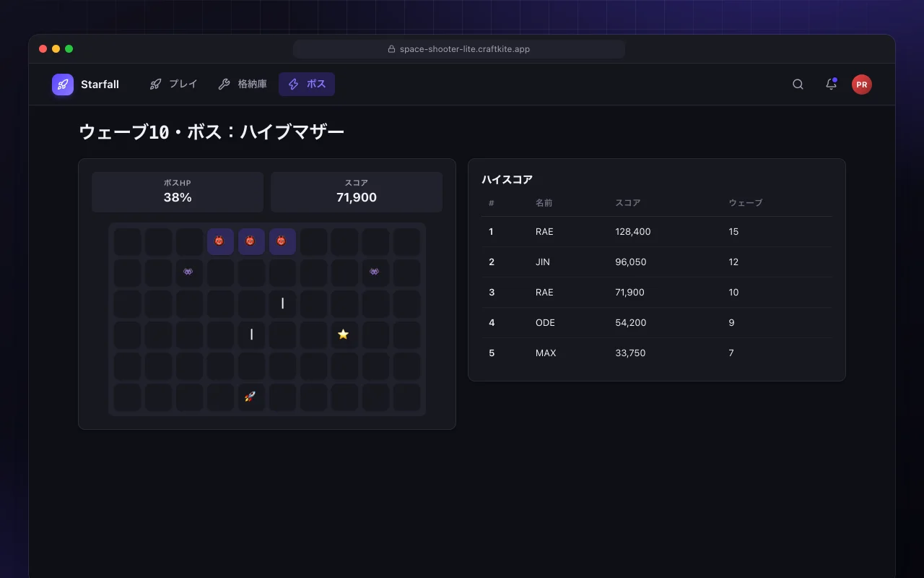The image size is (924, 578).
Task: Open the 格納庫 tab
Action: click(x=243, y=85)
